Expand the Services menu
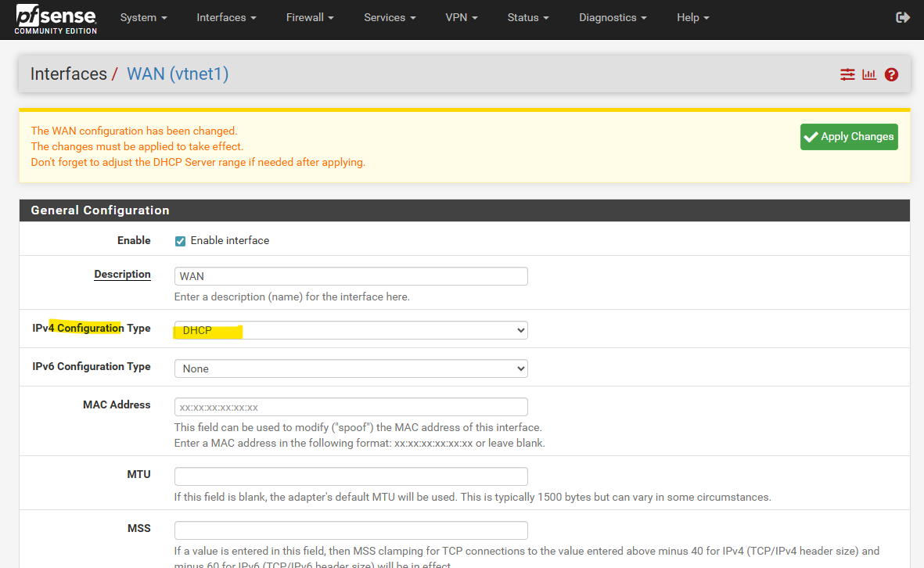The image size is (924, 568). [x=390, y=17]
